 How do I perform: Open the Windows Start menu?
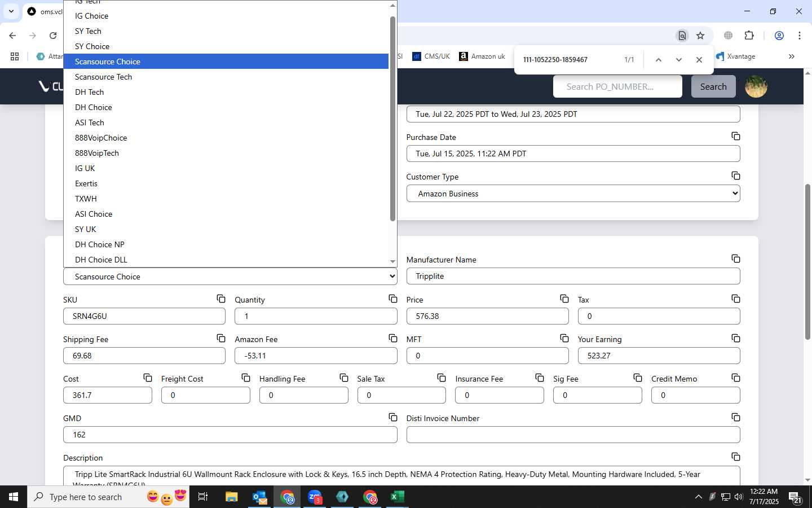coord(14,497)
